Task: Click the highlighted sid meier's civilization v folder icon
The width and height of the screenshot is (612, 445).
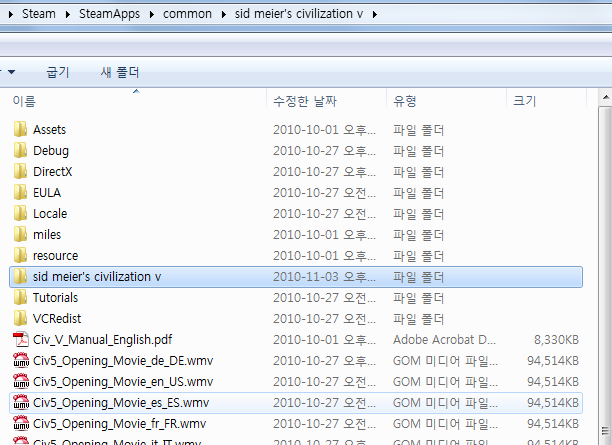Action: 20,277
